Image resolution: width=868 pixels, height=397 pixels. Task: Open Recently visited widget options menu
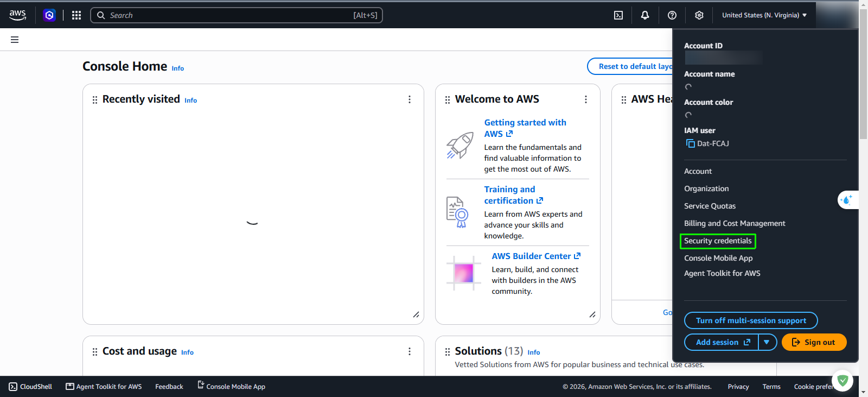pos(410,99)
